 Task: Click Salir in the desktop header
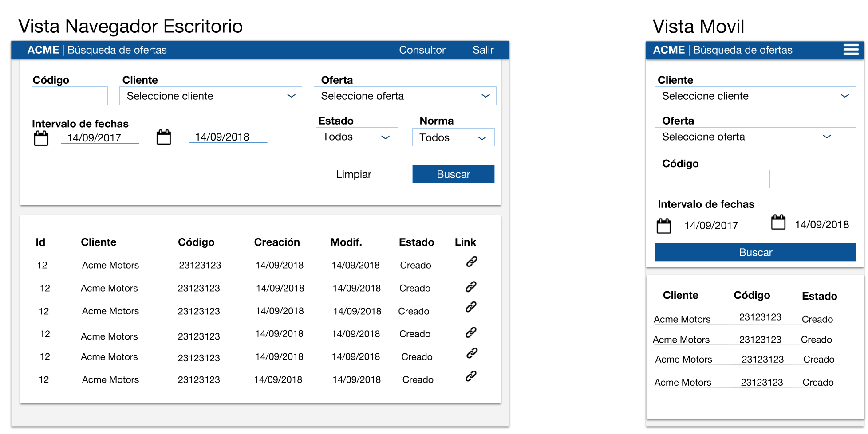[483, 50]
